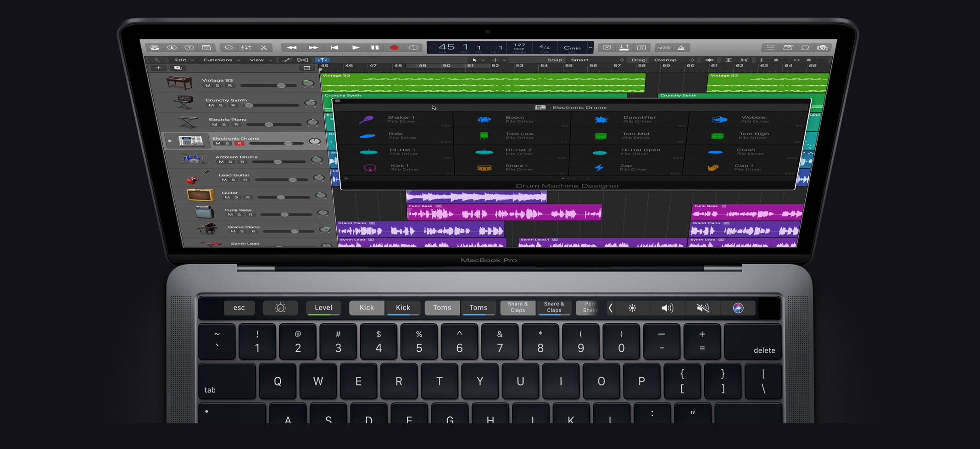Select the Kick 1 pad in Electronic Drums
This screenshot has height=449, width=980.
coord(400,167)
